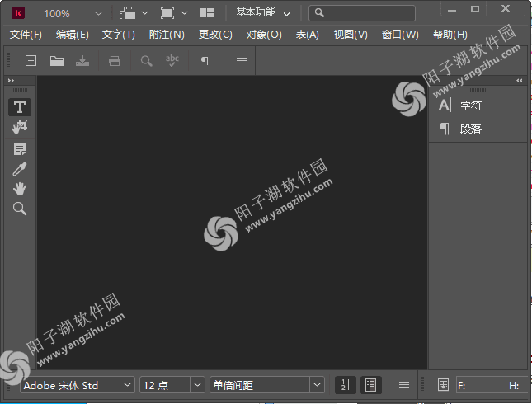Open the 基本功能 workspace switcher
Screen dimensions: 532x404
pyautogui.click(x=262, y=13)
